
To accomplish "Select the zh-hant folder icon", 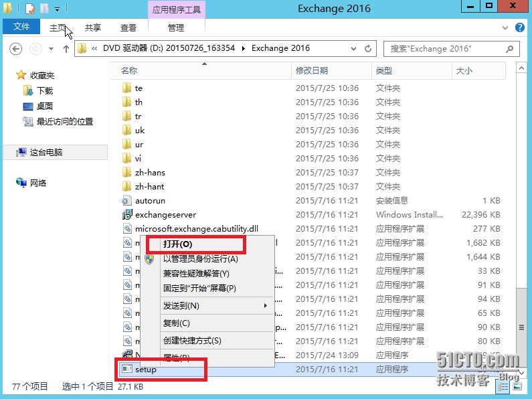I will click(127, 187).
